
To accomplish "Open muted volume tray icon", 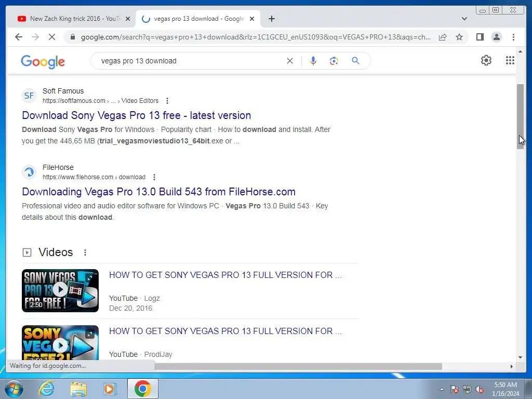I will click(480, 389).
